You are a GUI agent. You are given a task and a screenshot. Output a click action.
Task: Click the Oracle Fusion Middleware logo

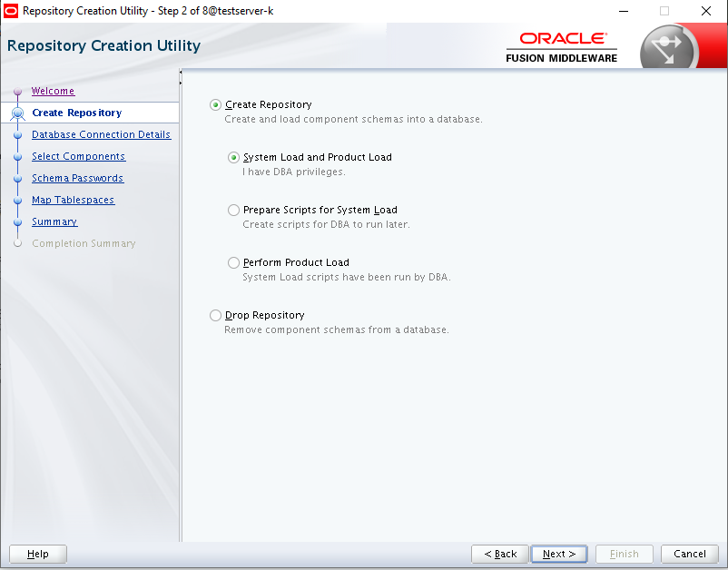pyautogui.click(x=561, y=47)
